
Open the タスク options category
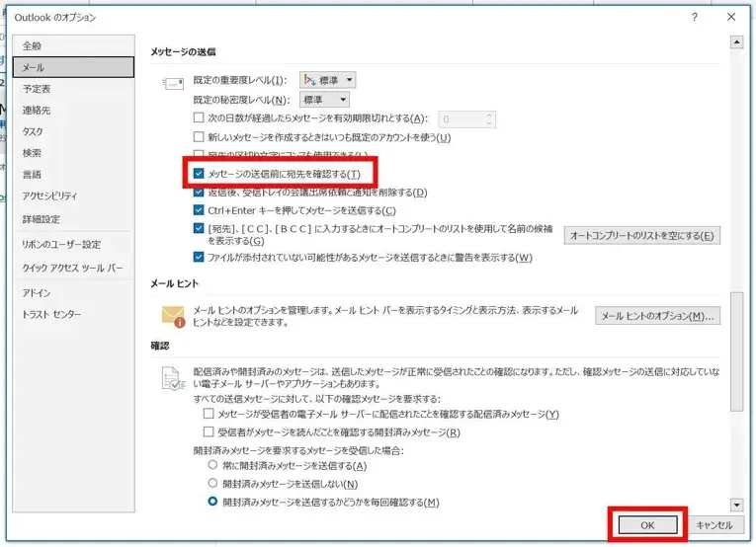tap(73, 131)
